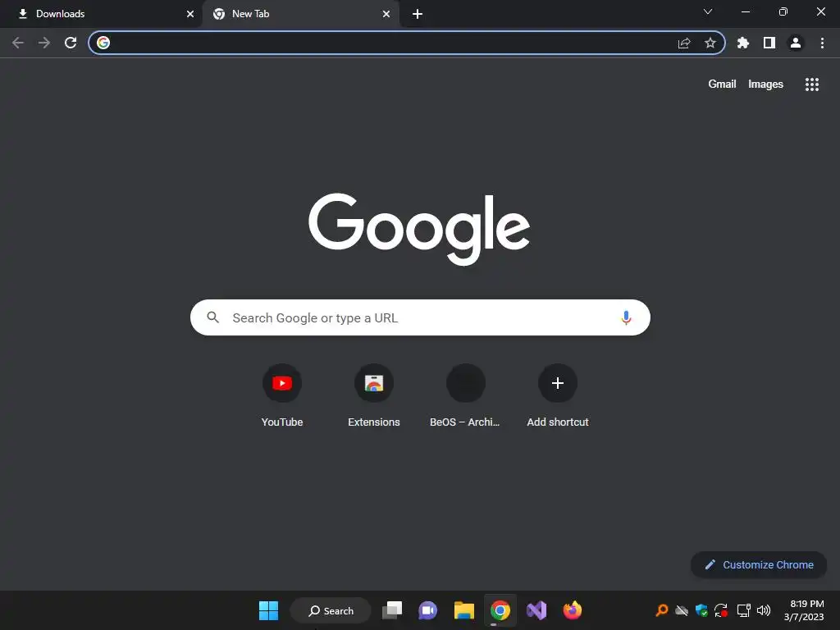This screenshot has width=840, height=630.
Task: Open the clock showing 8:19 PM
Action: [804, 610]
